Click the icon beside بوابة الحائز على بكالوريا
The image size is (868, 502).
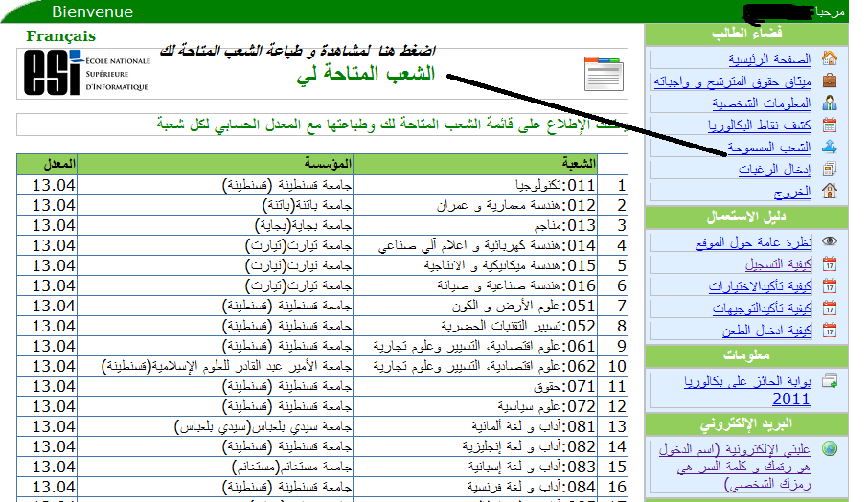click(x=830, y=380)
